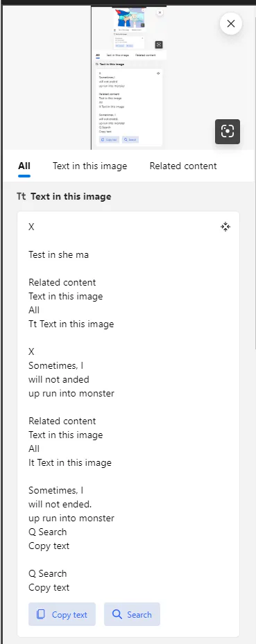The height and width of the screenshot is (644, 256).
Task: Copy the extracted text
Action: pos(62,614)
